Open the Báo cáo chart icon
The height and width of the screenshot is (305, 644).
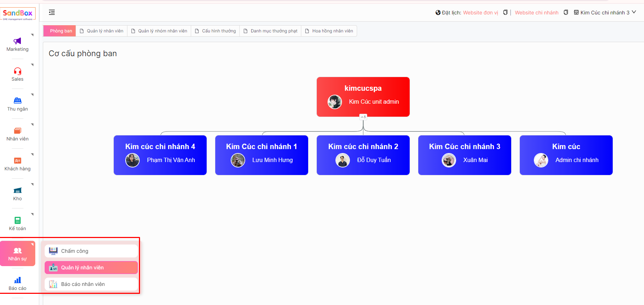[17, 280]
